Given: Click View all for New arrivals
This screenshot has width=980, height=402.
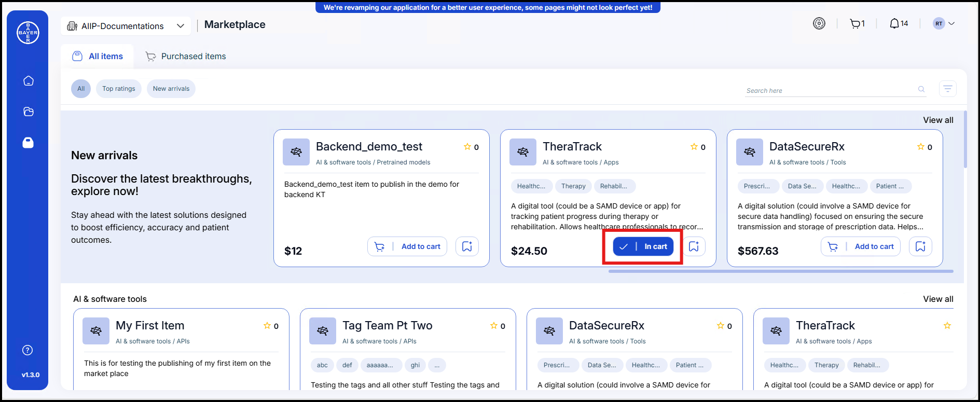Looking at the screenshot, I should click(938, 120).
